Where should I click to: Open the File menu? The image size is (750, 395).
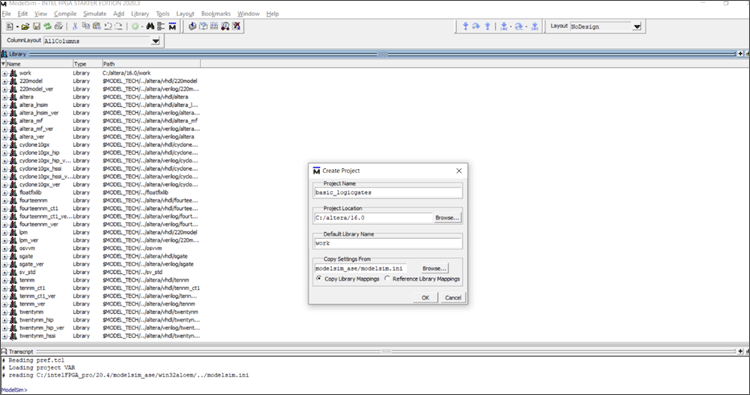(6, 14)
